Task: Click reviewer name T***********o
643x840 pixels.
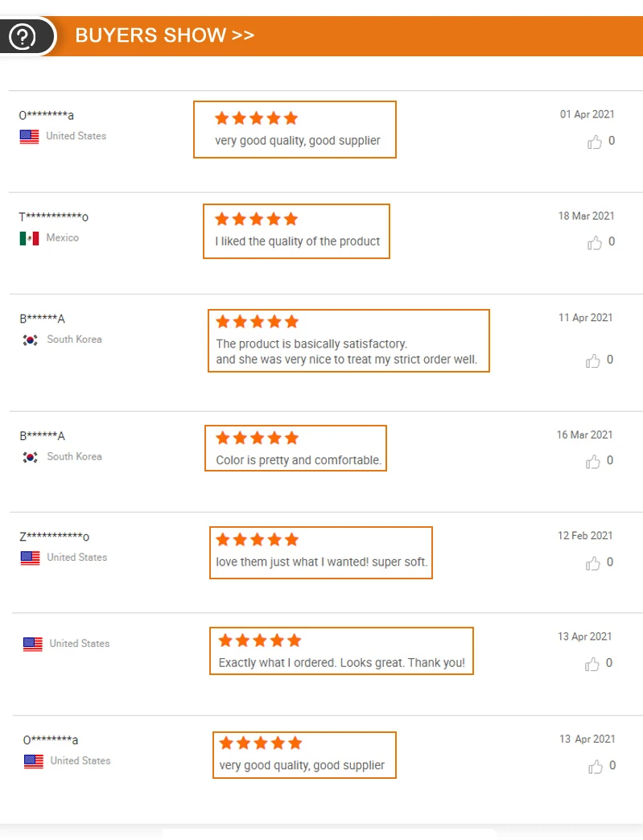Action: point(54,217)
